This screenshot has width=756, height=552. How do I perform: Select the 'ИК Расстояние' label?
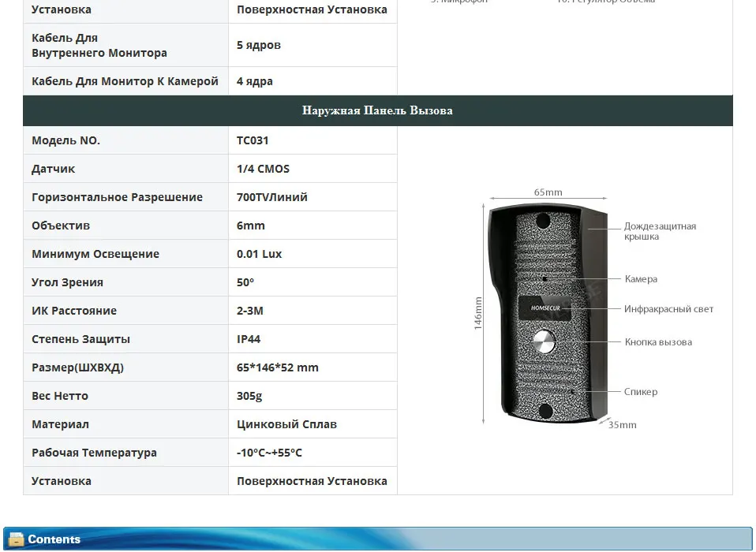(x=74, y=311)
